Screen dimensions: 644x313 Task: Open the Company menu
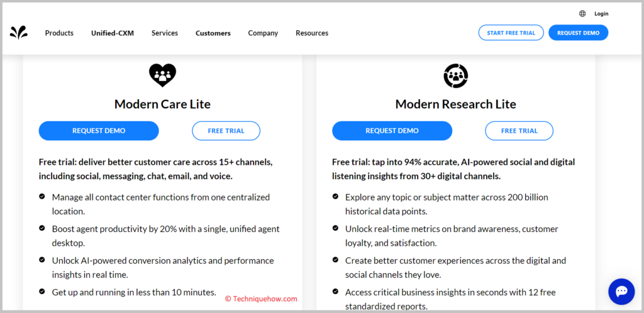[263, 33]
